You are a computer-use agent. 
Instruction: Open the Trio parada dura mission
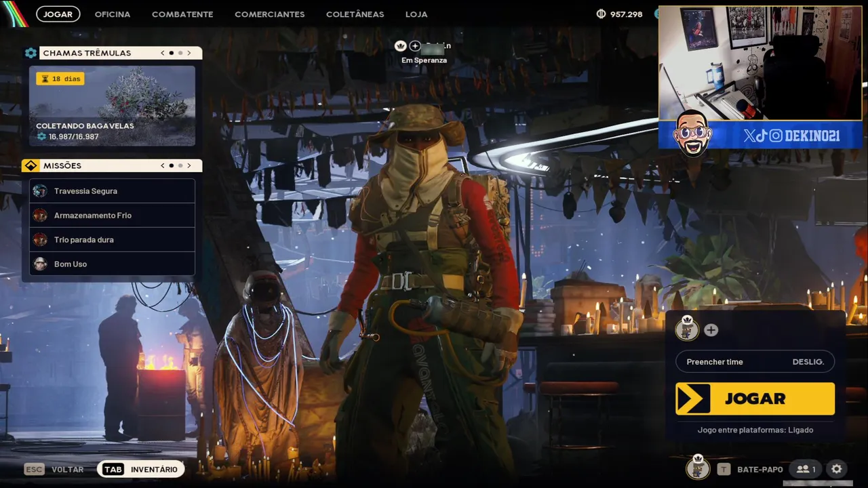pos(112,240)
